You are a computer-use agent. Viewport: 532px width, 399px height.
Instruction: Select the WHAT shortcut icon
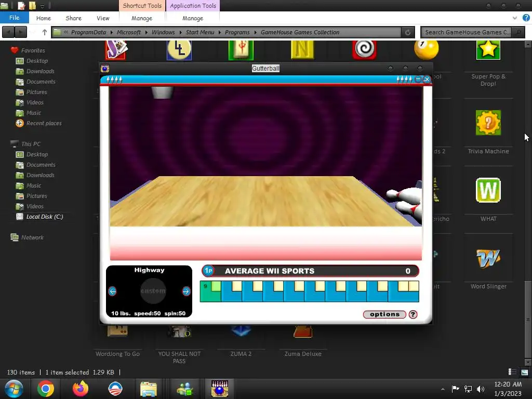click(x=488, y=190)
